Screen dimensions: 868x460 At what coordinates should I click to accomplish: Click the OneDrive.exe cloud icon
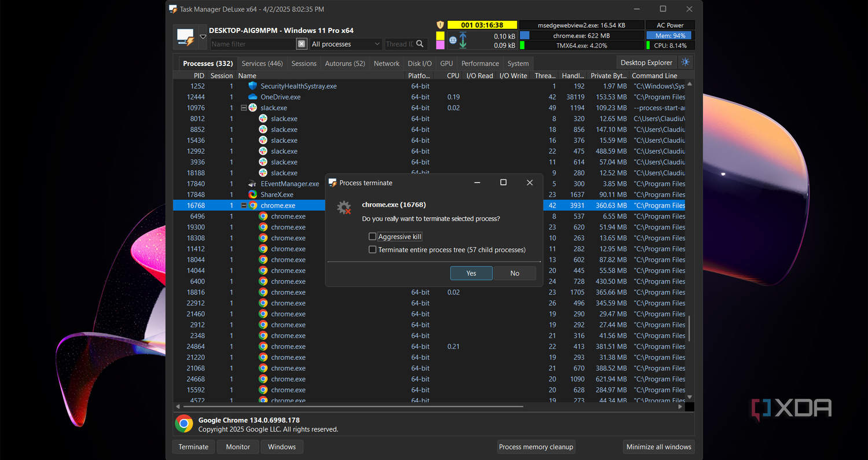253,97
